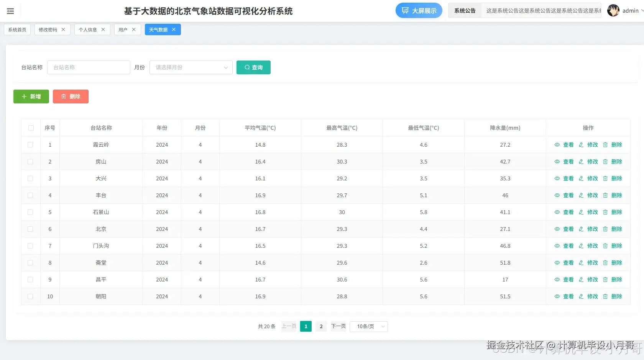This screenshot has width=644, height=360.
Task: 勾选朝阳行的复选框
Action: pos(31,296)
